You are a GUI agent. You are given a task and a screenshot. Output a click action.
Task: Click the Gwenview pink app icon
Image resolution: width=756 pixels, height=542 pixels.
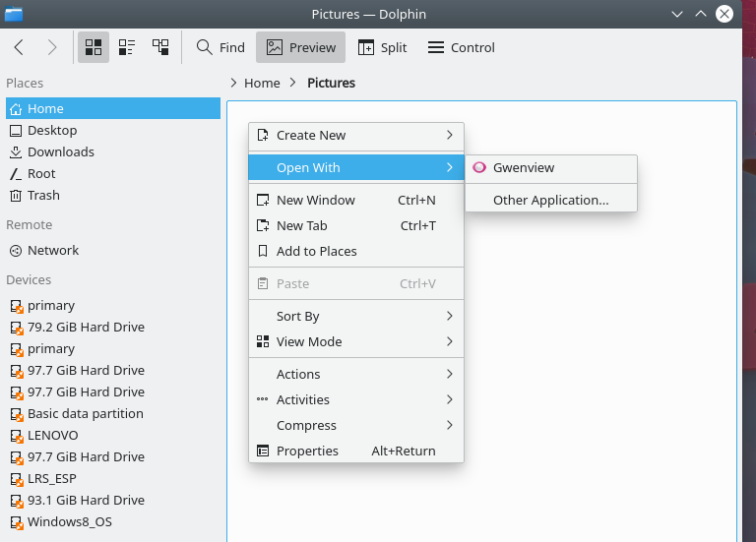point(479,167)
